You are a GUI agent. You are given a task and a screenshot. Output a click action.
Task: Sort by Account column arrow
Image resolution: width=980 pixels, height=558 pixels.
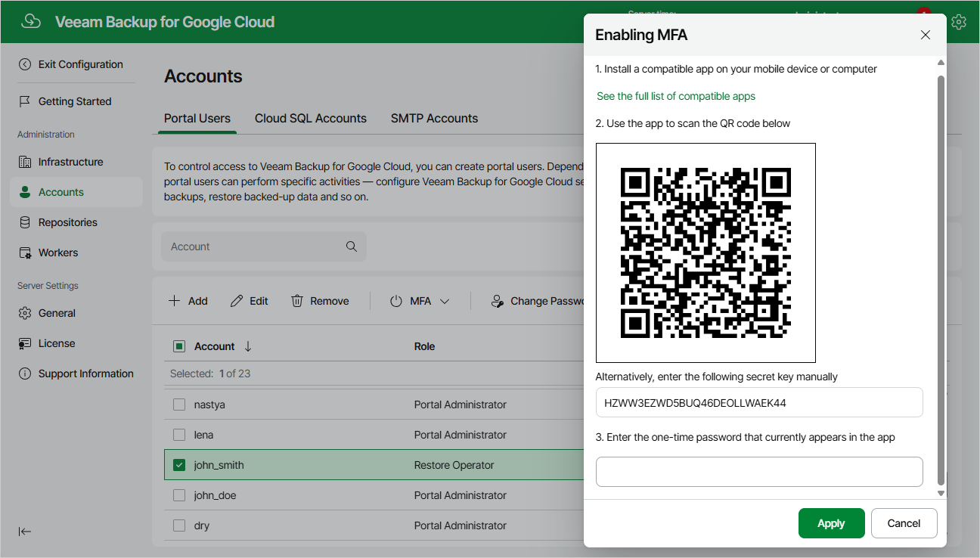click(248, 346)
